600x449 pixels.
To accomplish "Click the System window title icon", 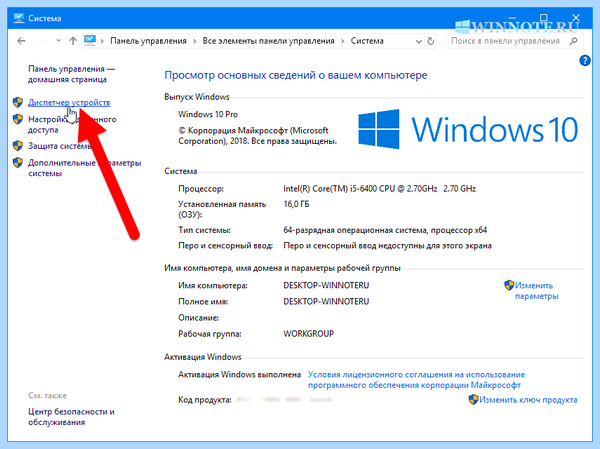I will 19,18.
